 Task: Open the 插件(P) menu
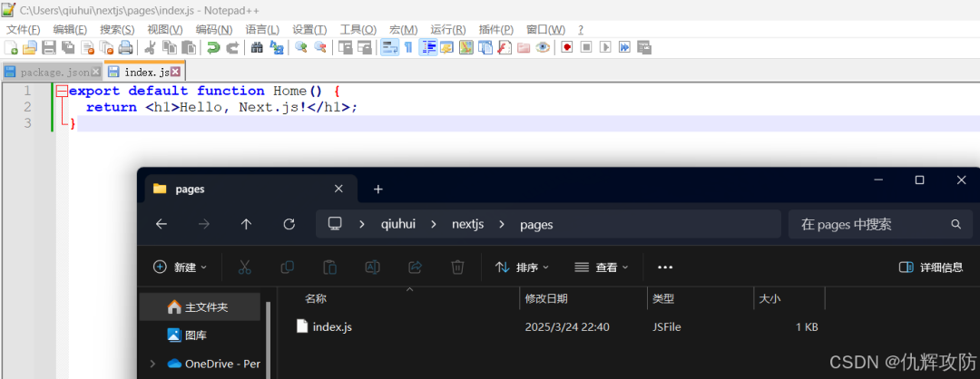[495, 29]
